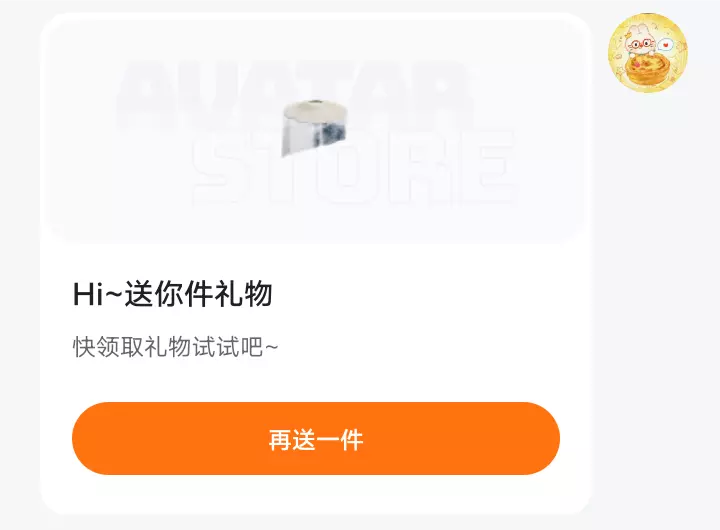The height and width of the screenshot is (530, 720).
Task: Click the cream top of the hat
Action: 315,108
